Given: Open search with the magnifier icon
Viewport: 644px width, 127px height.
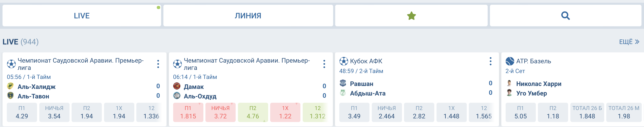Looking at the screenshot, I should [565, 16].
